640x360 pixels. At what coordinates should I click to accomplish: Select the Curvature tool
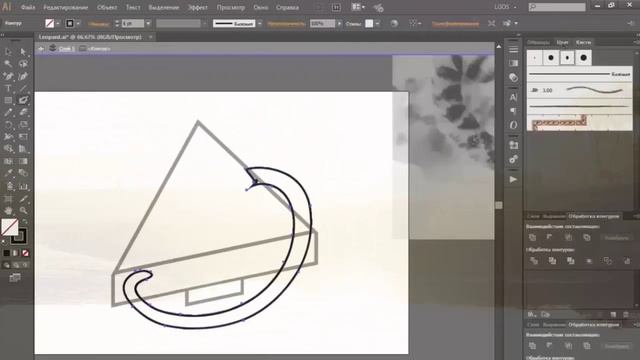point(23,76)
